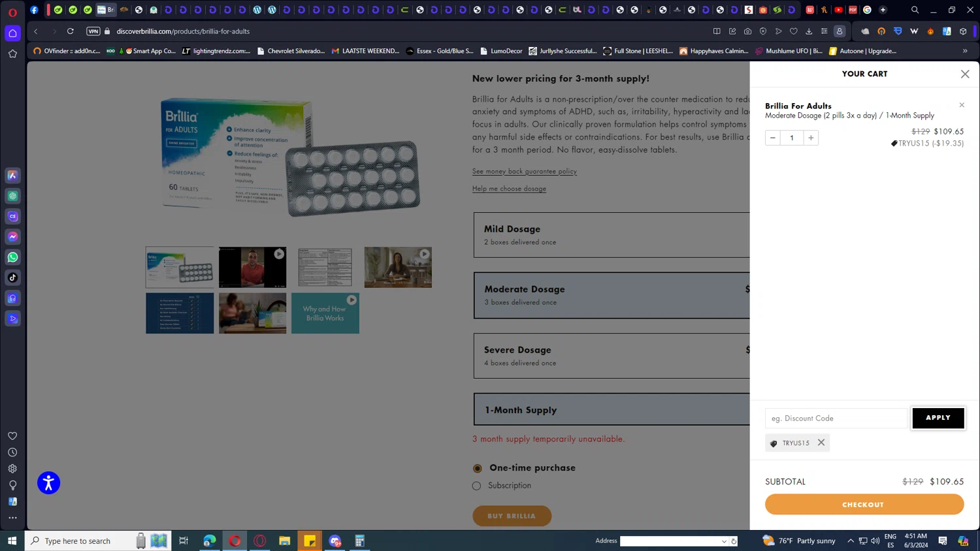980x551 pixels.
Task: Open WhatsApp in the Opera sidebar
Action: tap(12, 257)
